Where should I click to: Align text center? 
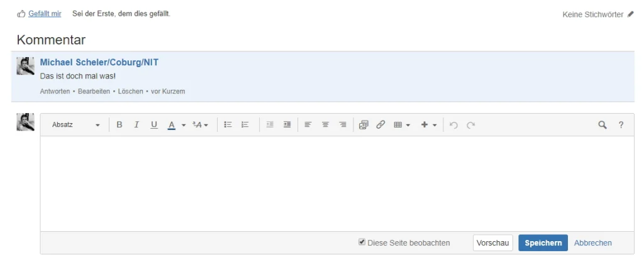[x=325, y=125]
